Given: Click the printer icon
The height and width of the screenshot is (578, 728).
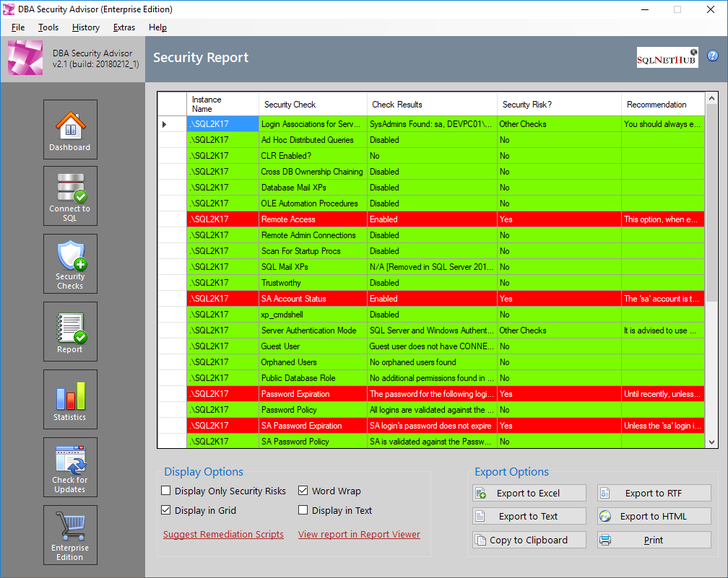Looking at the screenshot, I should point(605,540).
